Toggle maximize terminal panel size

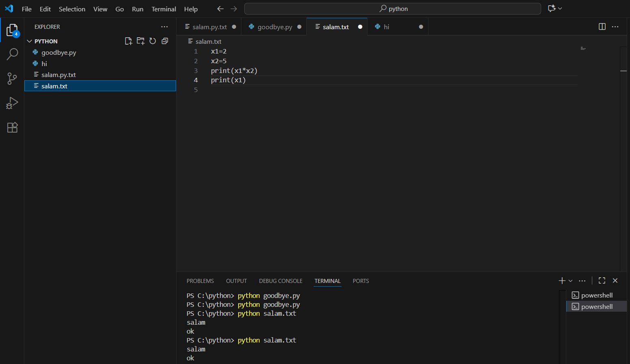pos(602,280)
